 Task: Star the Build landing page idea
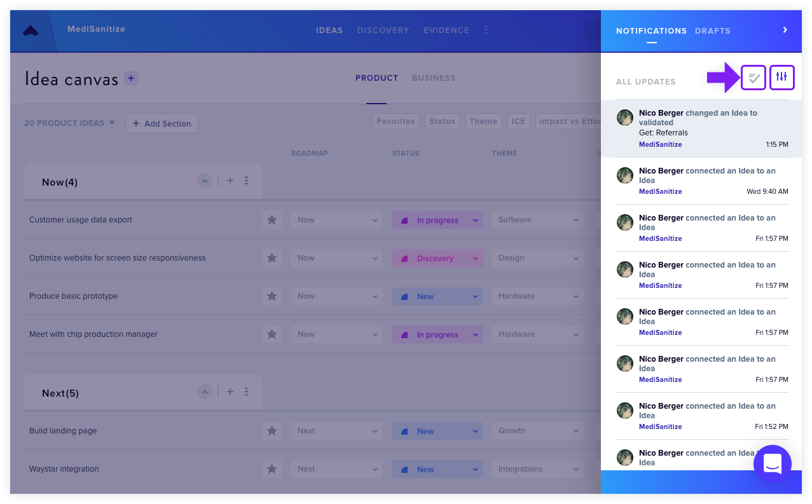(272, 431)
